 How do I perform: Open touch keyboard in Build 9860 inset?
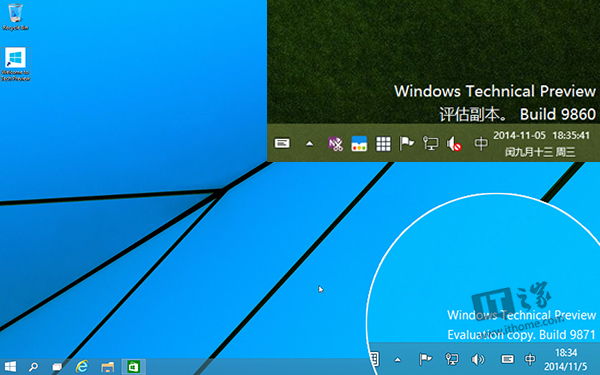(282, 143)
